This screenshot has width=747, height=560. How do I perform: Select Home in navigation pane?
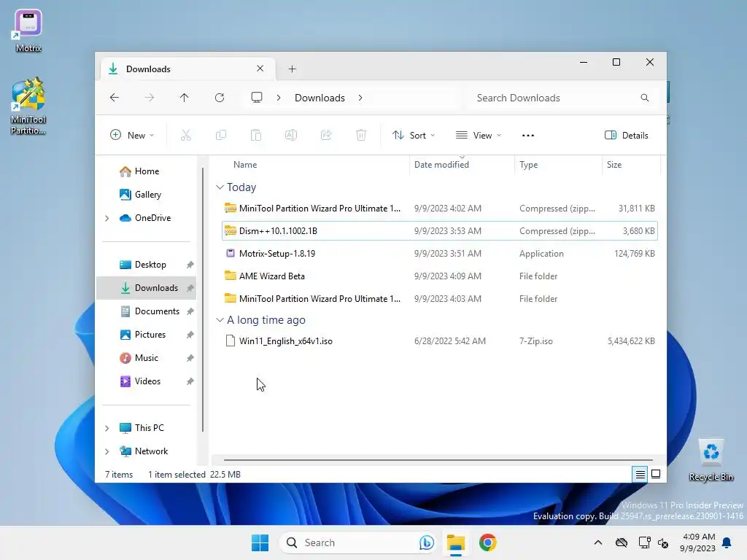pos(147,171)
